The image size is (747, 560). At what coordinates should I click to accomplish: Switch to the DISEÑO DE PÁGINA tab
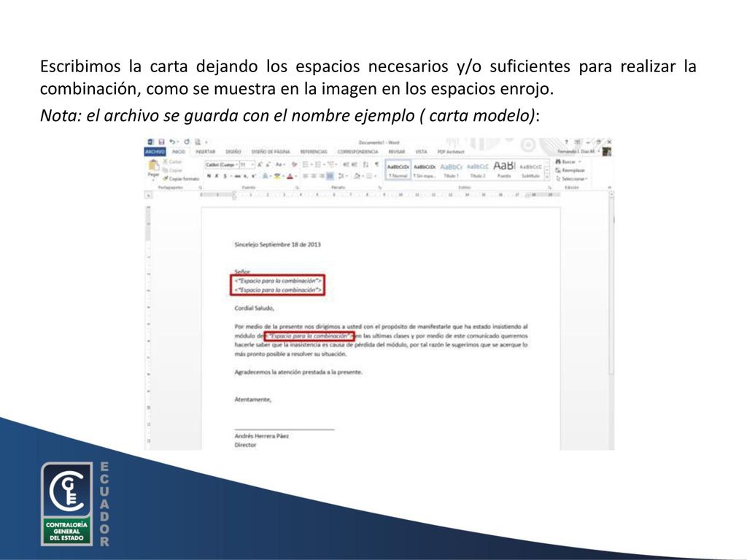pyautogui.click(x=271, y=152)
